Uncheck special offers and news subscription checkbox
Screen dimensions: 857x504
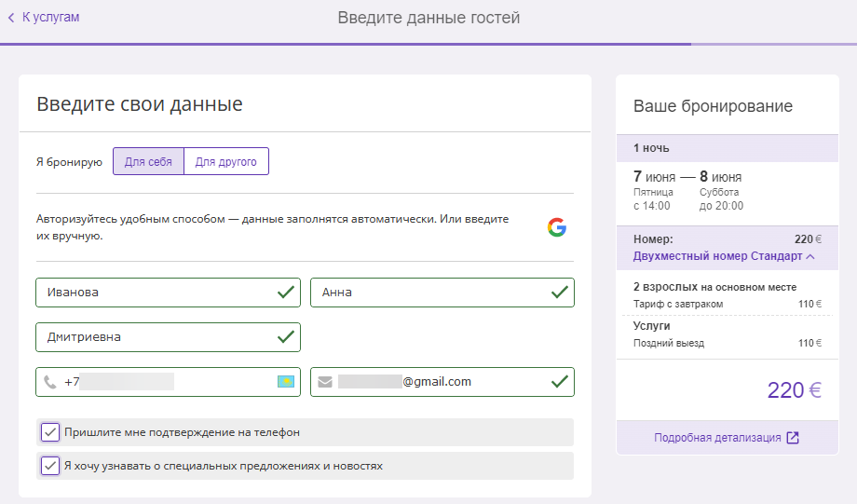click(x=50, y=467)
